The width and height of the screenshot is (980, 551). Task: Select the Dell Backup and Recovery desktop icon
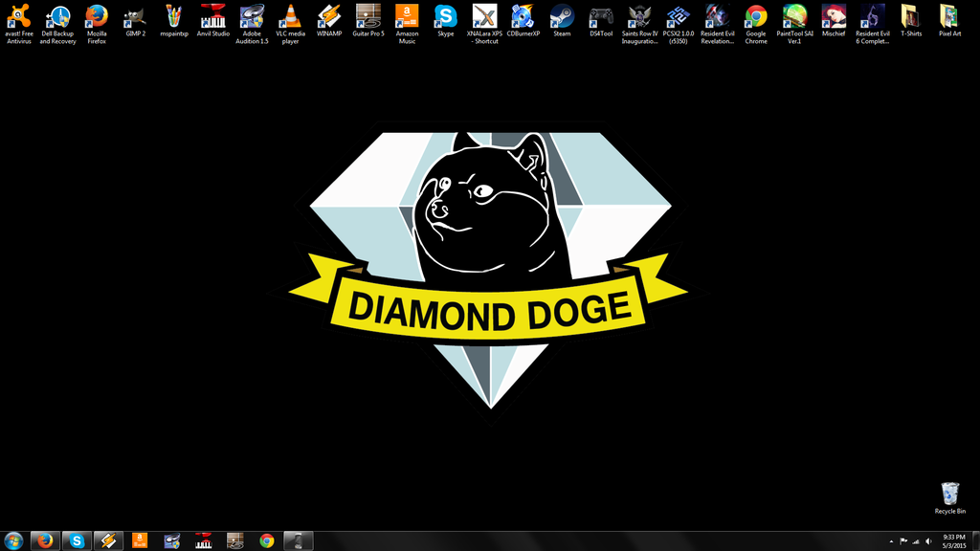(x=58, y=24)
